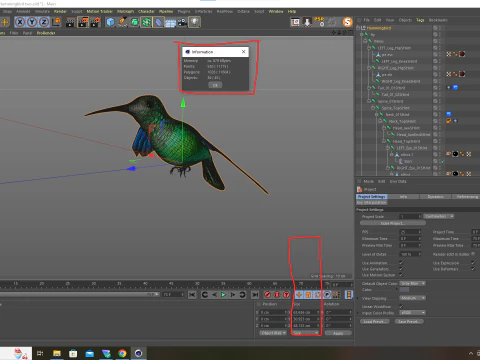Toggle Use Expression checkbox
The width and height of the screenshot is (480, 360).
[473, 263]
